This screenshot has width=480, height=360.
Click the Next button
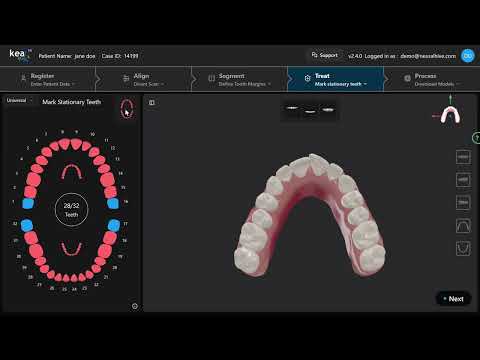[453, 299]
